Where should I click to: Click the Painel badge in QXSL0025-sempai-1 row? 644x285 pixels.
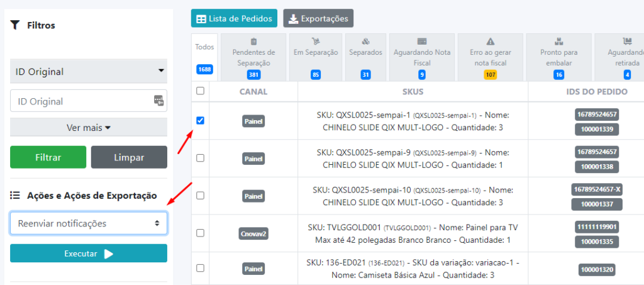[x=253, y=121]
